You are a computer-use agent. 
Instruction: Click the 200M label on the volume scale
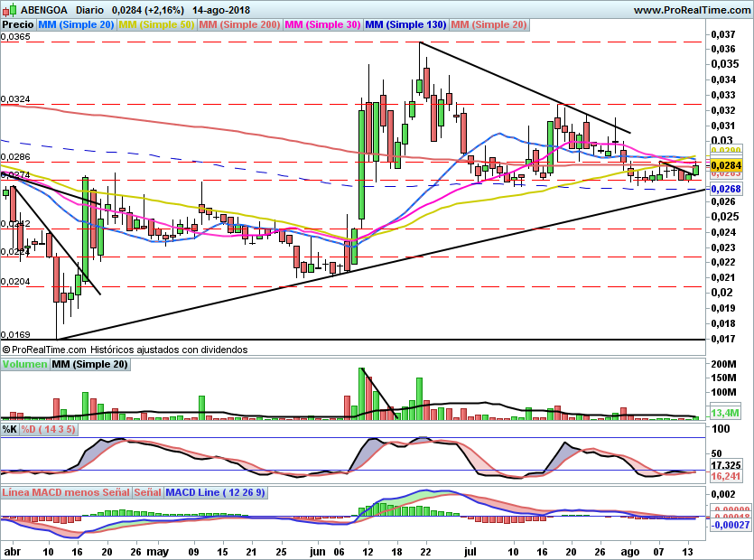click(x=724, y=364)
